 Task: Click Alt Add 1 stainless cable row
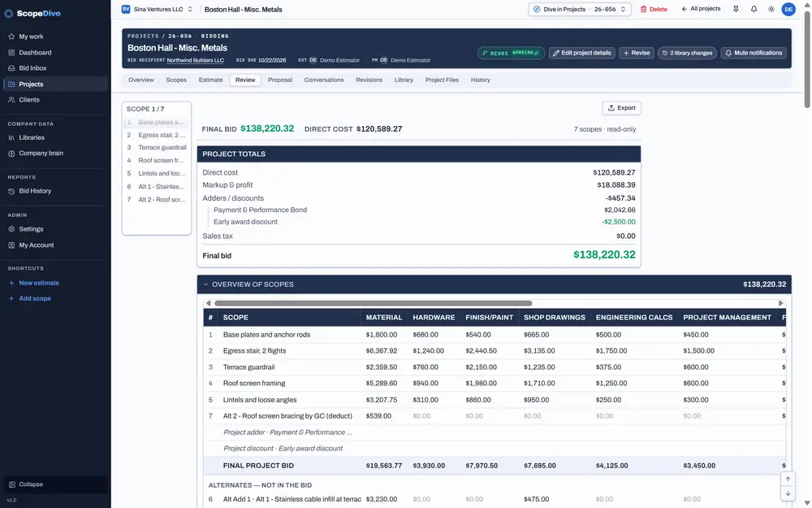click(495, 499)
